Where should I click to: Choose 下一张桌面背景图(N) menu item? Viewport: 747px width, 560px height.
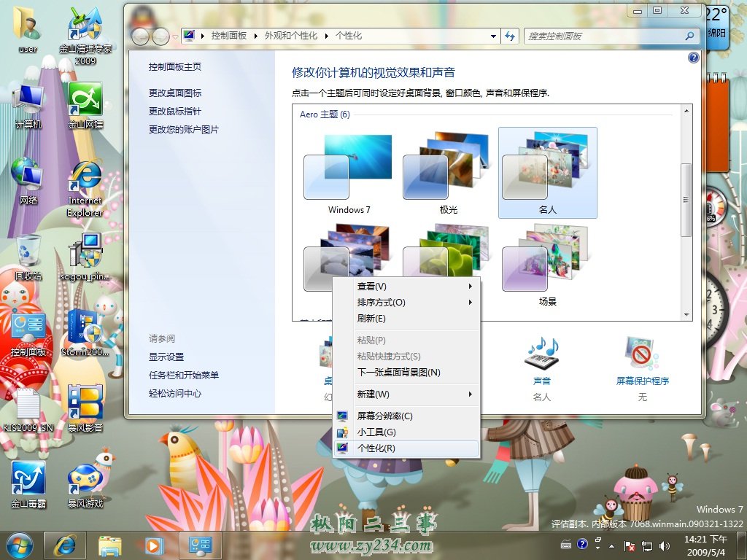[406, 373]
